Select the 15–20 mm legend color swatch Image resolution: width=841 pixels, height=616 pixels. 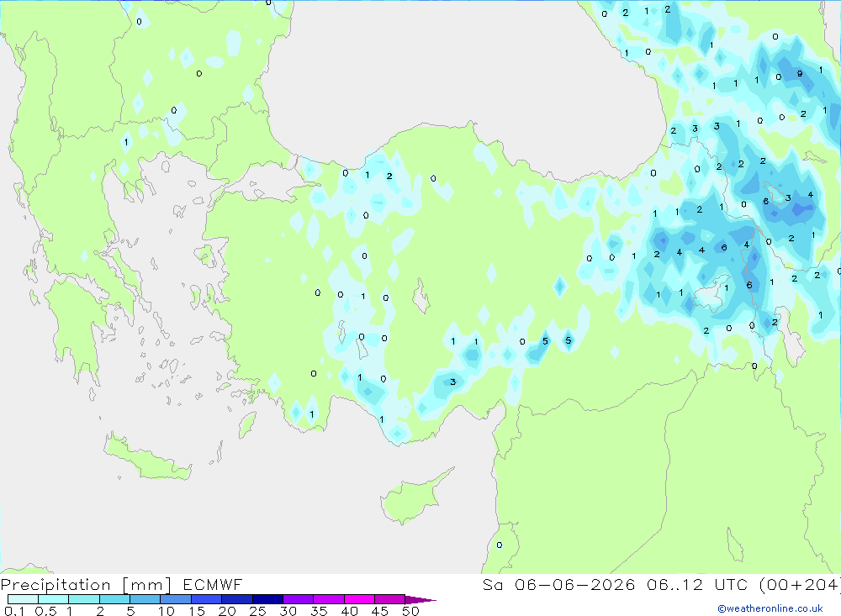pos(207,599)
